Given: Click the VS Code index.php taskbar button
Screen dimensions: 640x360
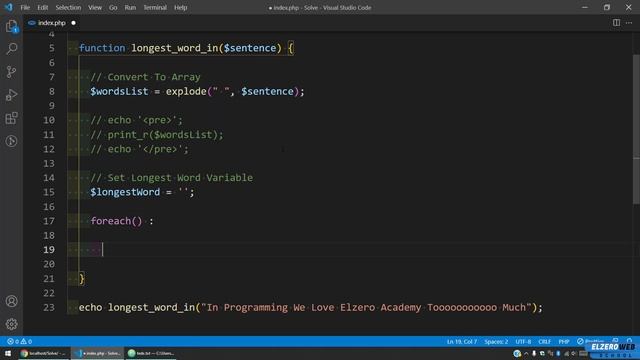Looking at the screenshot, I should pyautogui.click(x=98, y=353).
